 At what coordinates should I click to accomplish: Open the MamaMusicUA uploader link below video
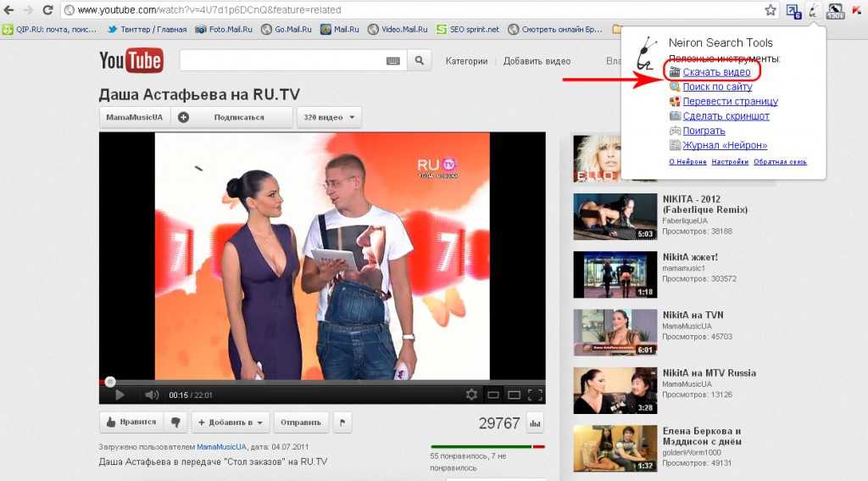221,446
